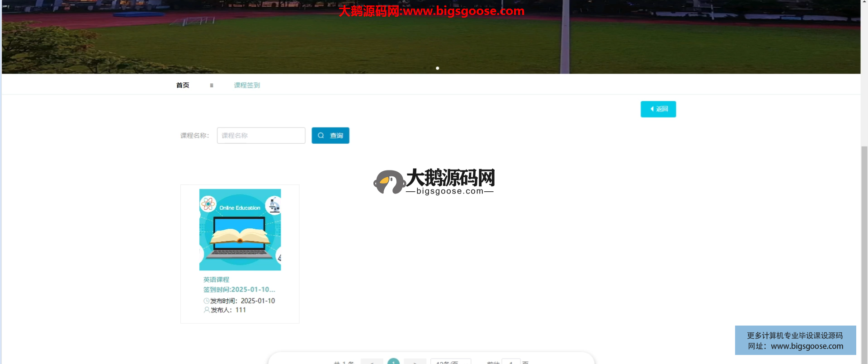Viewport: 868px width, 364px height.
Task: Click the ≡ separator icon in breadcrumb
Action: [211, 85]
